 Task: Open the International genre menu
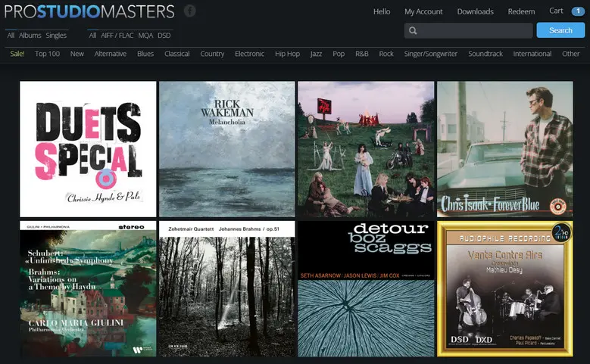(x=532, y=54)
